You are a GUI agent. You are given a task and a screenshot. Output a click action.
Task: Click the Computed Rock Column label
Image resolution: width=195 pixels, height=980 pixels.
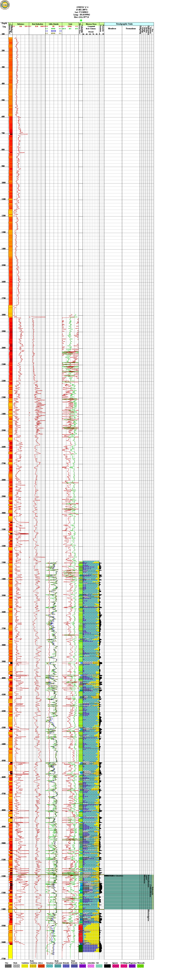click(91, 27)
